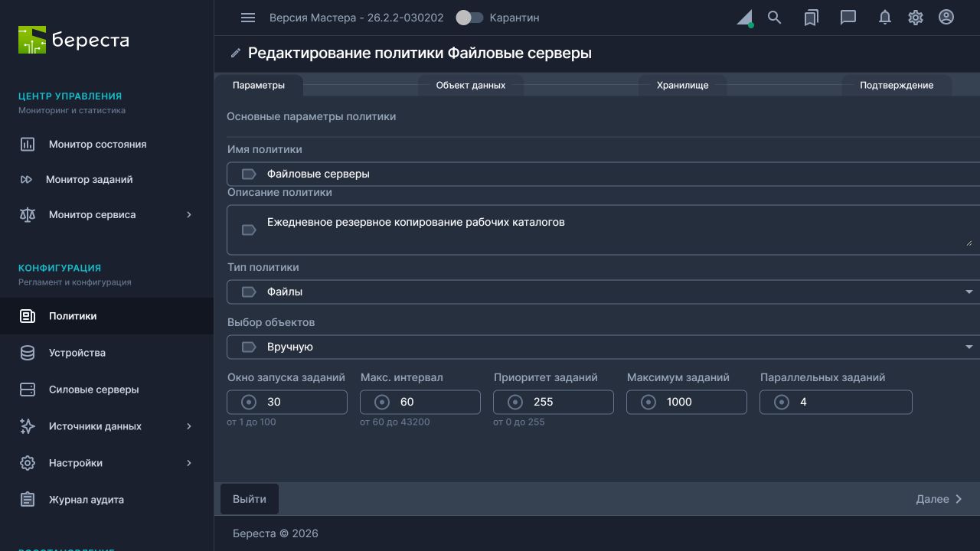Click the Береста logo
980x551 pixels.
[73, 40]
